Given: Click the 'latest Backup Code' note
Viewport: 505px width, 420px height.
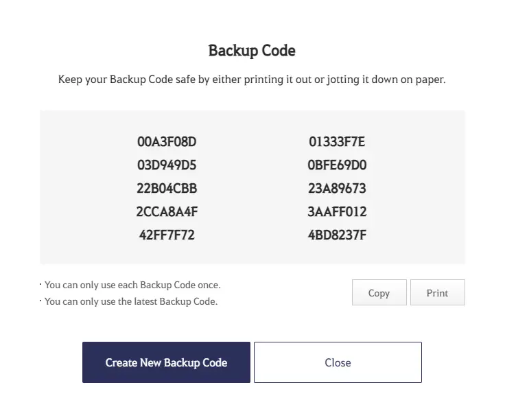Looking at the screenshot, I should (x=130, y=301).
